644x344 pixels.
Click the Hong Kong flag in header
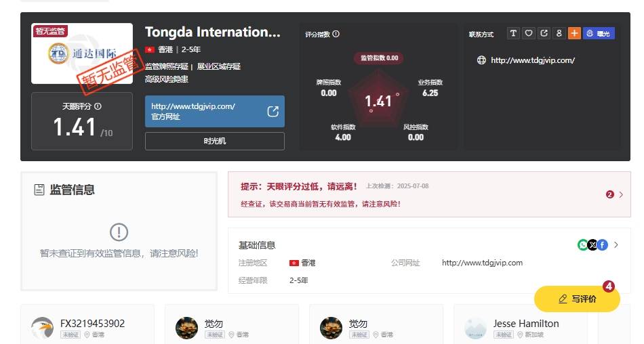150,49
